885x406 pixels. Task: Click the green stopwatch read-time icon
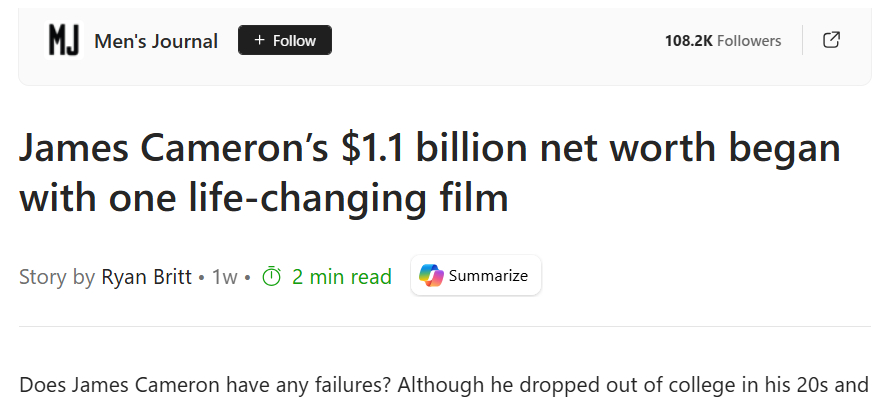click(x=271, y=277)
